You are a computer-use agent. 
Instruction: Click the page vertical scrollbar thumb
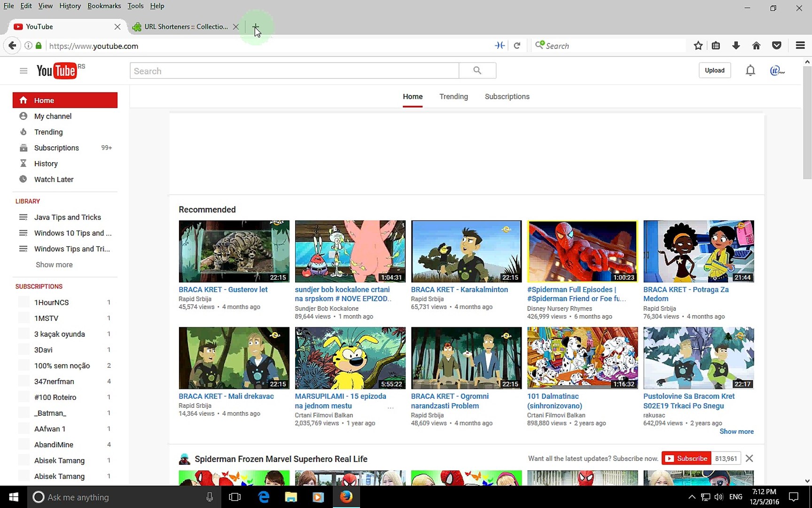point(807,122)
